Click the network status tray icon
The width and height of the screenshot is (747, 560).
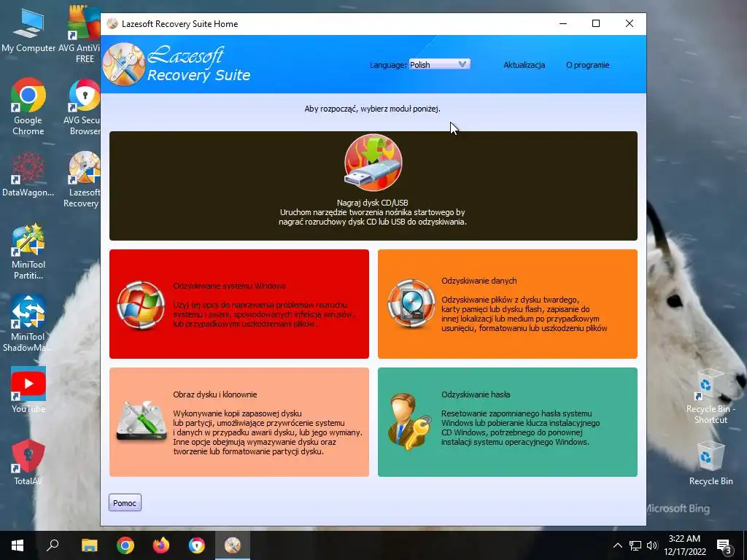[635, 545]
